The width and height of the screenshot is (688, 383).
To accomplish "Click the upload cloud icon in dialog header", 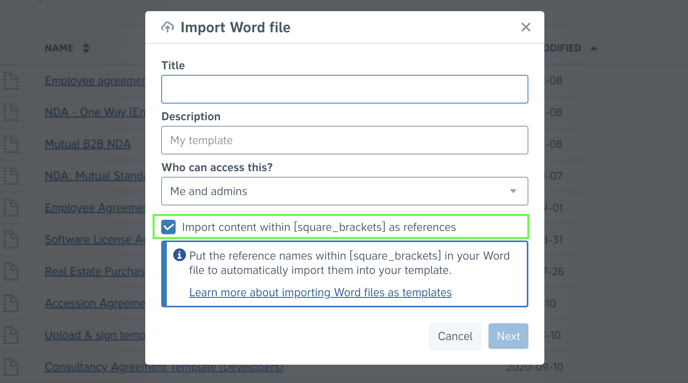I will tap(167, 28).
